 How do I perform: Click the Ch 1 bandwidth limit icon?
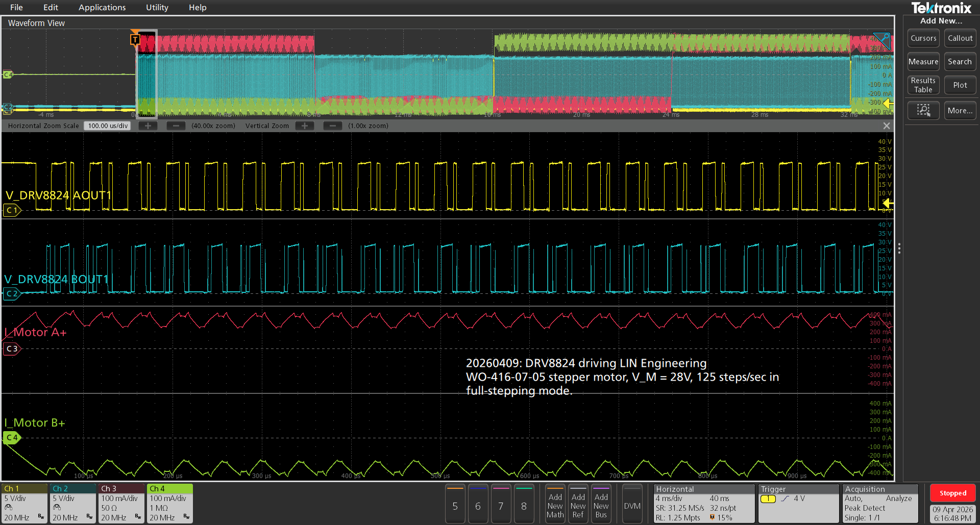(x=41, y=517)
